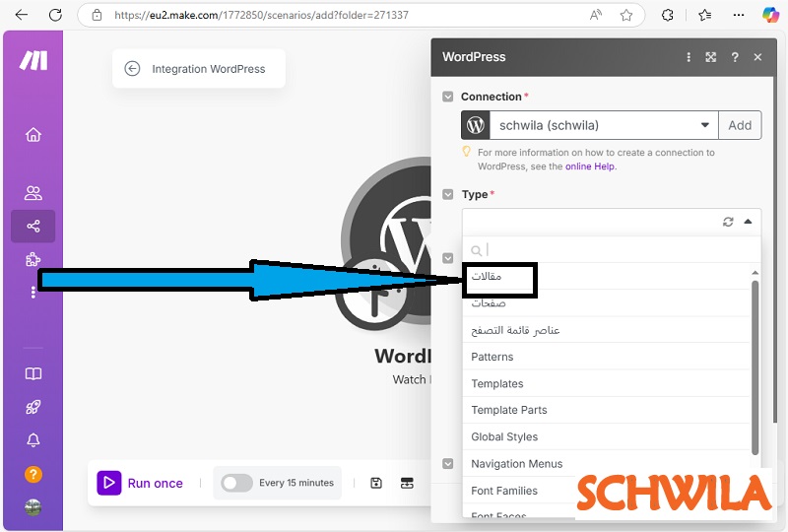788x532 pixels.
Task: Toggle the checkbox beside Navigation Menus
Action: click(x=448, y=464)
